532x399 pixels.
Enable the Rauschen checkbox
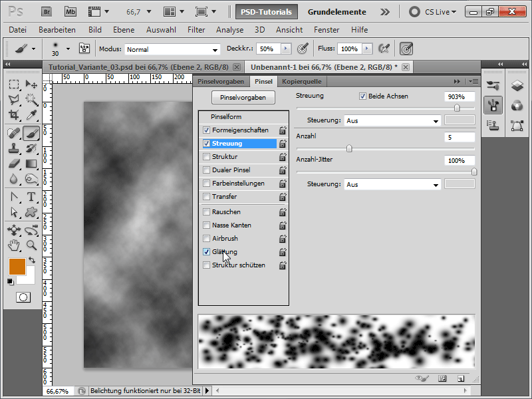tap(206, 211)
